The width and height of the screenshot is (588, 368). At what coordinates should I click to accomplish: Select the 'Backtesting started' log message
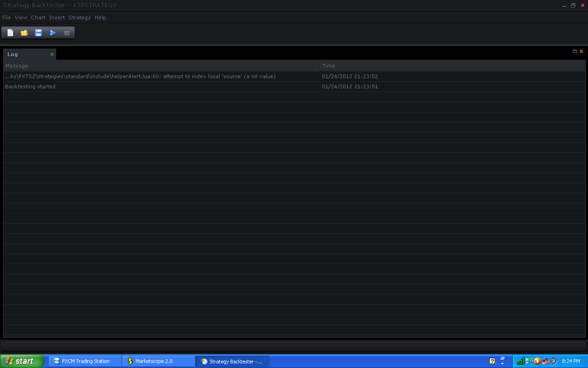[x=30, y=86]
